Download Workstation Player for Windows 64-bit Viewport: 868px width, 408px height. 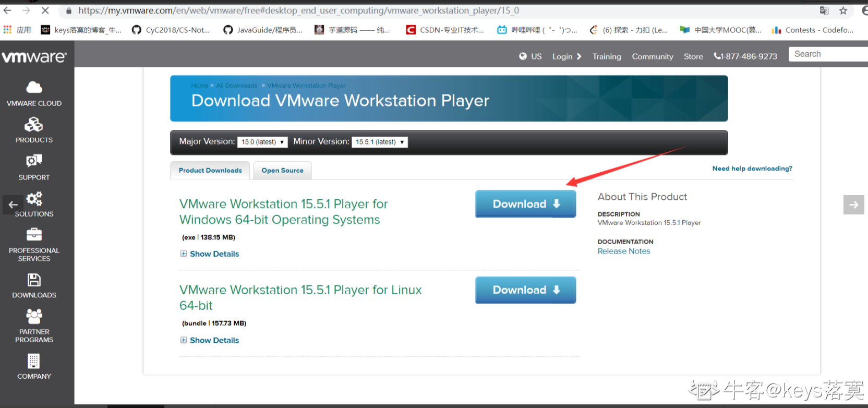click(x=526, y=204)
